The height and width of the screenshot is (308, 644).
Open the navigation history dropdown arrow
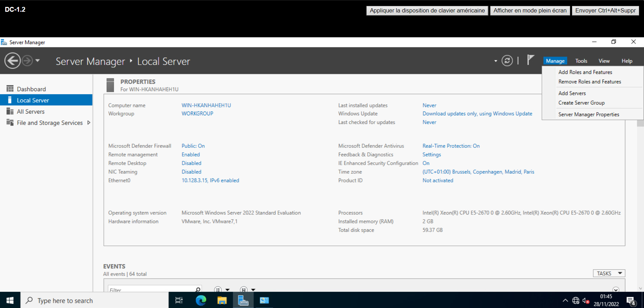coord(38,61)
